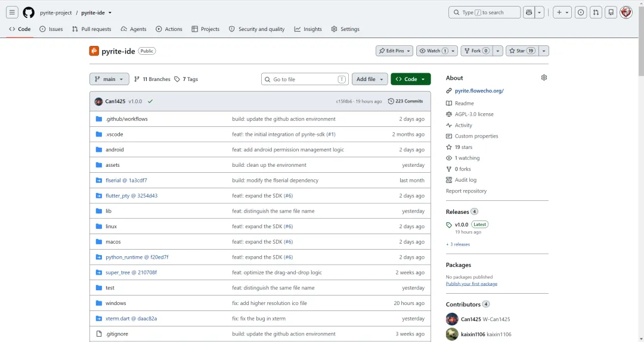Click kaixin1106 contributor avatar
The width and height of the screenshot is (644, 342).
coord(452,334)
